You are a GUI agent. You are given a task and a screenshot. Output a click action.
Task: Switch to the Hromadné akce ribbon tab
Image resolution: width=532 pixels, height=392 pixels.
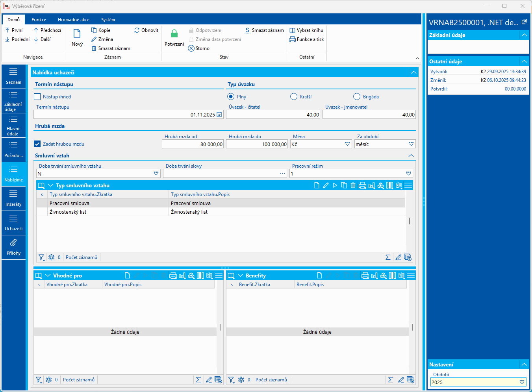(x=74, y=20)
